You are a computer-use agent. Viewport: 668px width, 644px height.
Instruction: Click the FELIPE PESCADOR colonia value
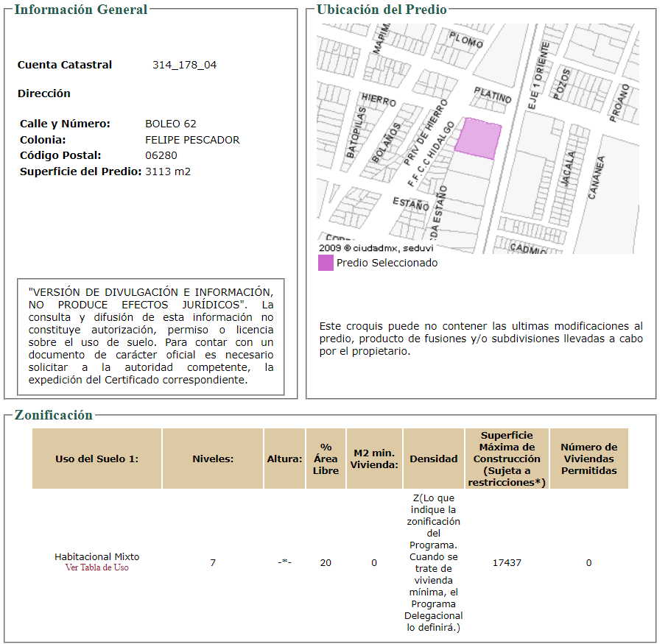192,140
